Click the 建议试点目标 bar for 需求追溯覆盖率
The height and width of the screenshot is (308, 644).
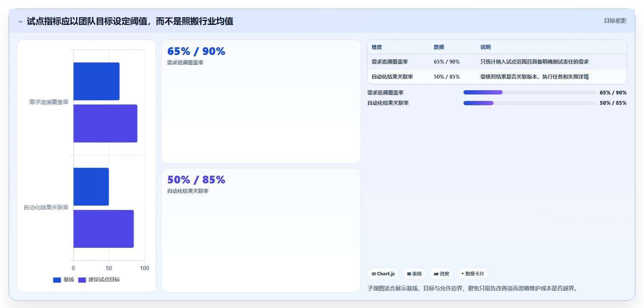(105, 123)
